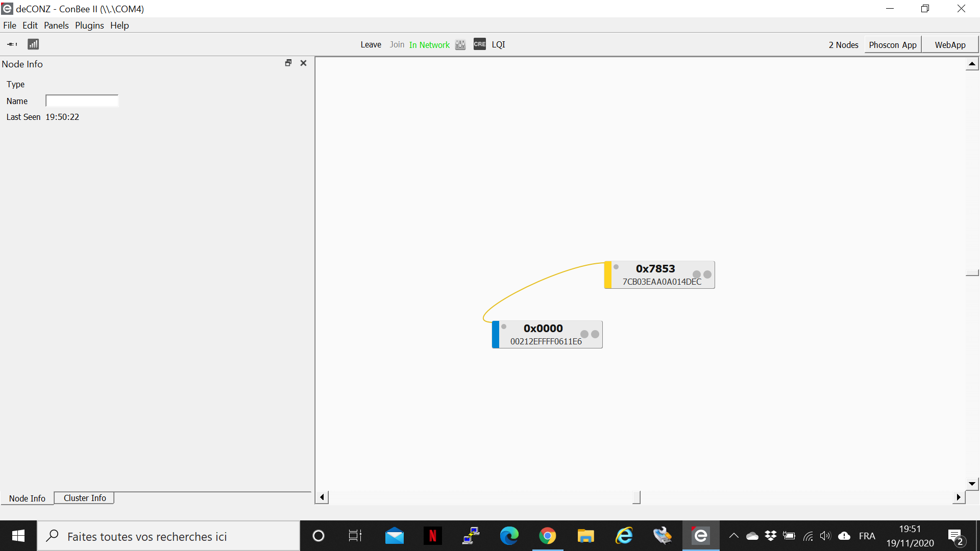Click Leave network button

tap(371, 45)
